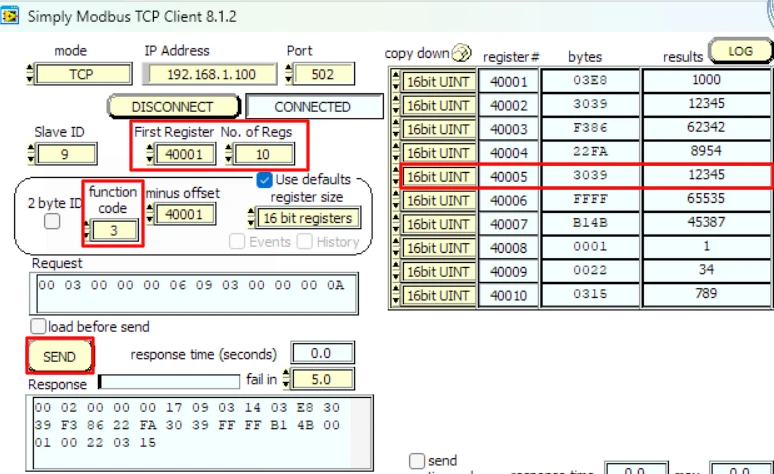Click the DISCONNECT button

point(173,107)
